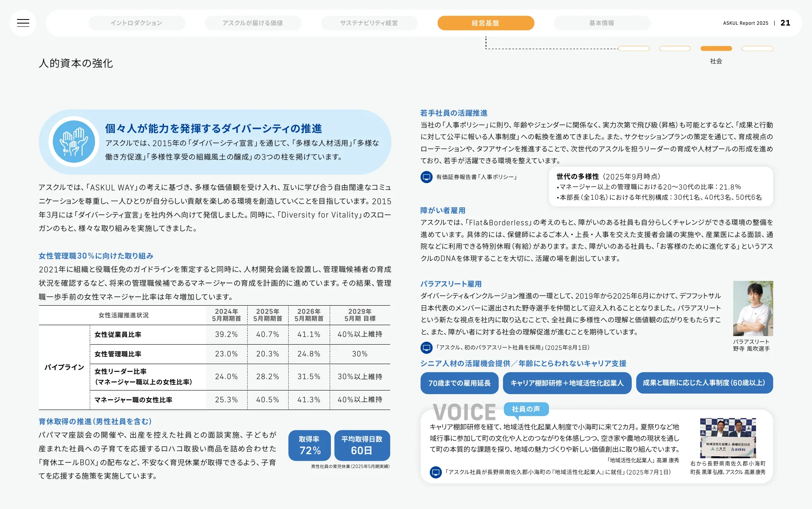Click the 女性活躍推進状況 table header
The image size is (812, 509).
[124, 315]
